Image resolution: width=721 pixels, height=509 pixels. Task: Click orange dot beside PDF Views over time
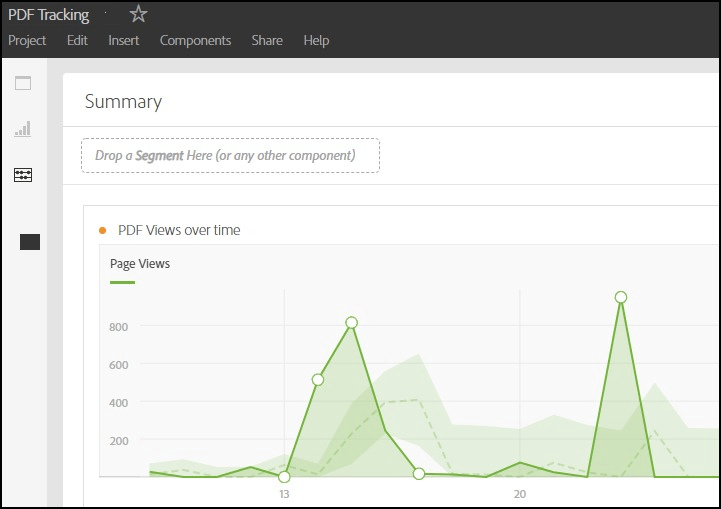[103, 230]
